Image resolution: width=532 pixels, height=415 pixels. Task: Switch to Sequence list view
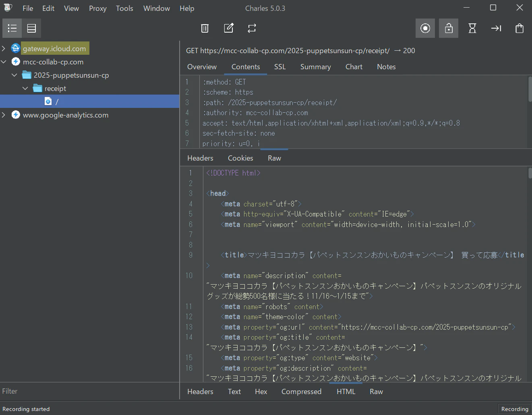(x=31, y=28)
